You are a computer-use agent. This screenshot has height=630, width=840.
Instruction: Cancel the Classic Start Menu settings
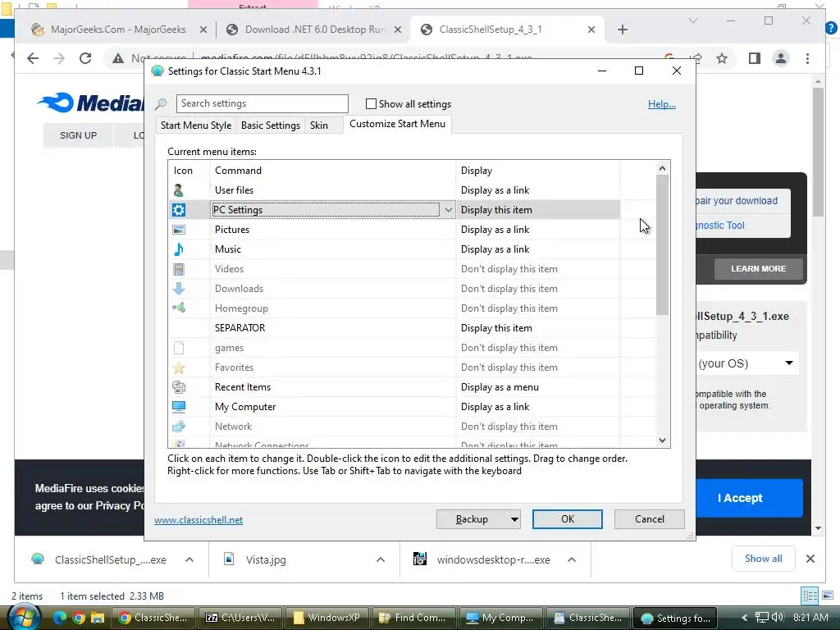click(x=650, y=519)
